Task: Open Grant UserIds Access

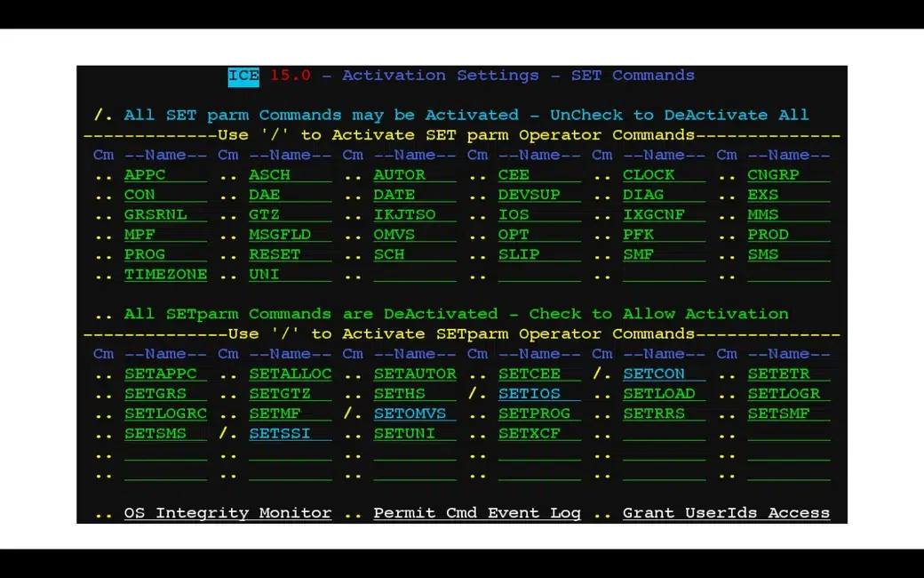Action: [726, 513]
